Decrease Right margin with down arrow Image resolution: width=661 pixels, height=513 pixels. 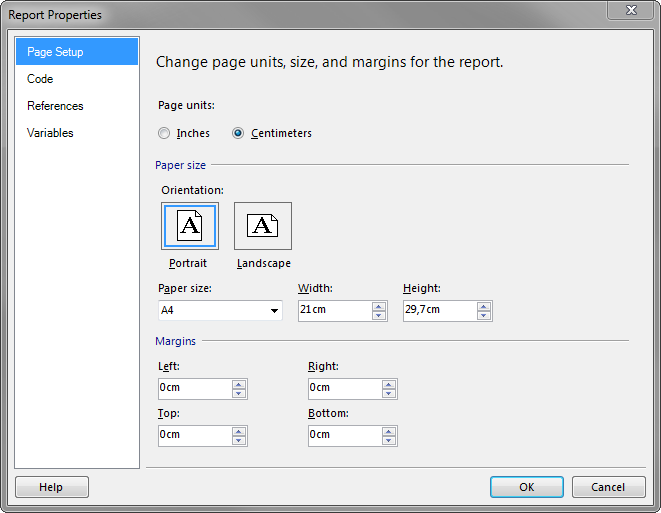point(389,393)
